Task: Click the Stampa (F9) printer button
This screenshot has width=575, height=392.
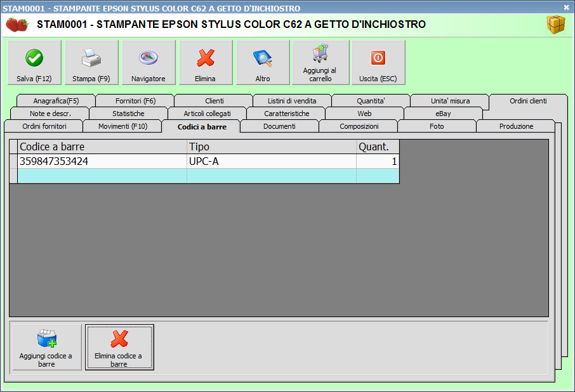Action: pyautogui.click(x=91, y=63)
